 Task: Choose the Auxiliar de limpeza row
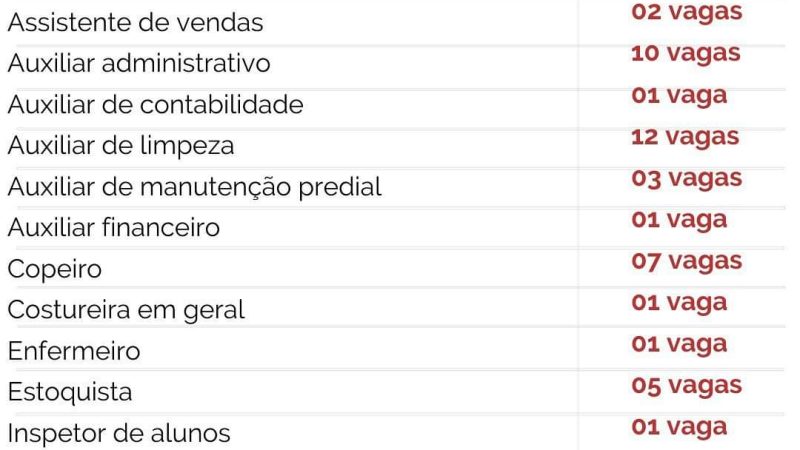(x=121, y=146)
